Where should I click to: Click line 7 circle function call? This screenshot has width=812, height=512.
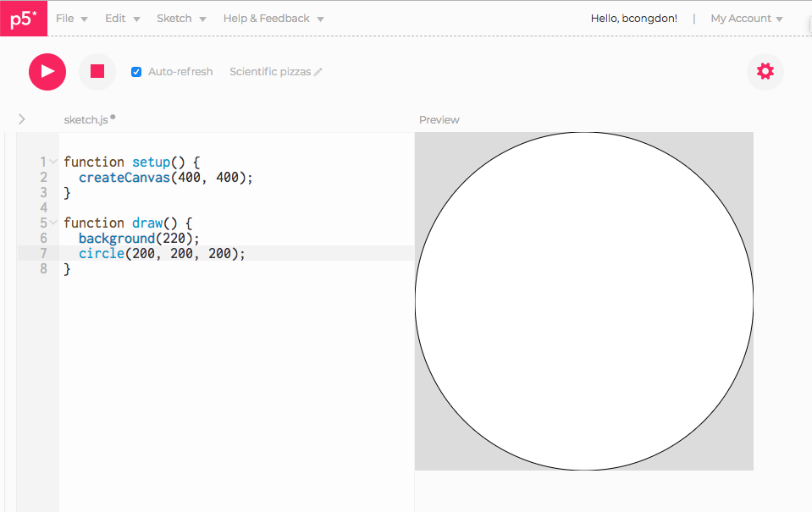[x=101, y=253]
